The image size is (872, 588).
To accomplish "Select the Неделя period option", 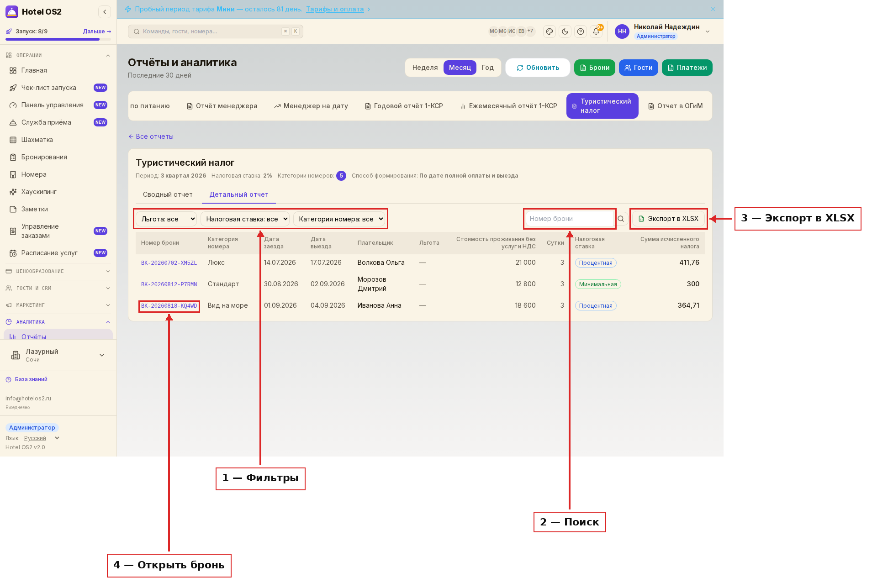I will coord(425,68).
